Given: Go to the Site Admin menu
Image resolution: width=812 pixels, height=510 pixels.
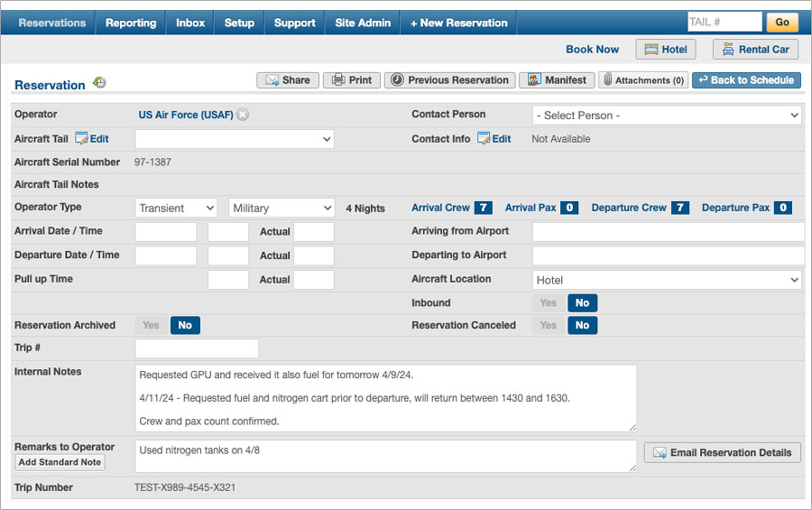Looking at the screenshot, I should (x=363, y=23).
